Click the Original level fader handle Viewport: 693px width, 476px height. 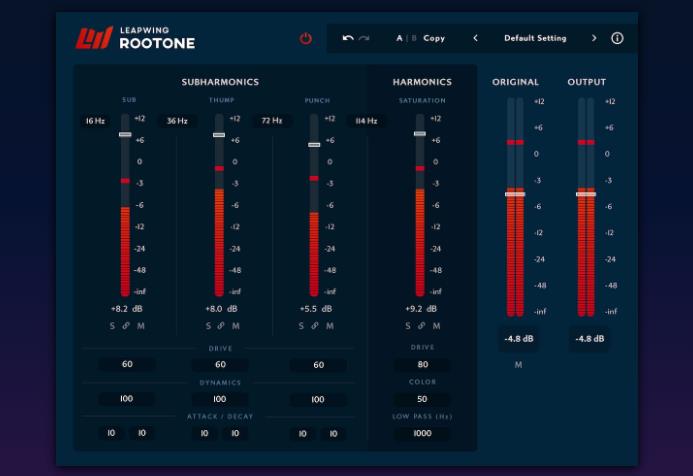click(x=515, y=194)
